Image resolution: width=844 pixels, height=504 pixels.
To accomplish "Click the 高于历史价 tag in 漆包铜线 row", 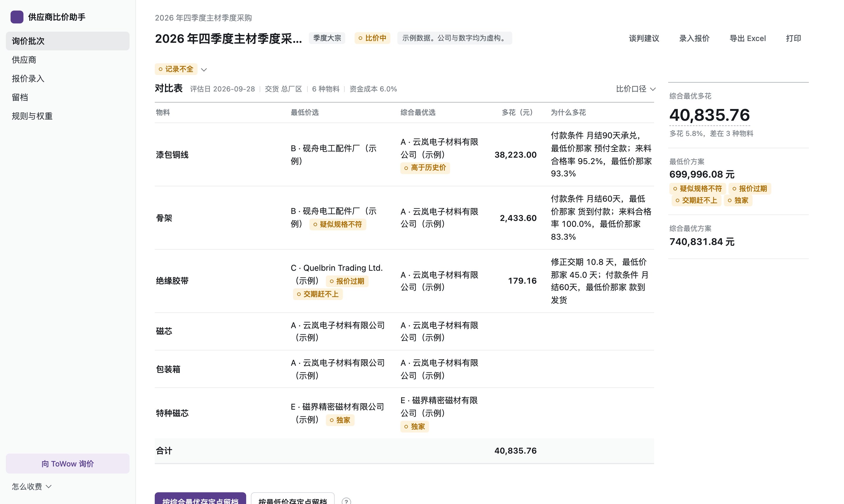I will click(x=425, y=168).
